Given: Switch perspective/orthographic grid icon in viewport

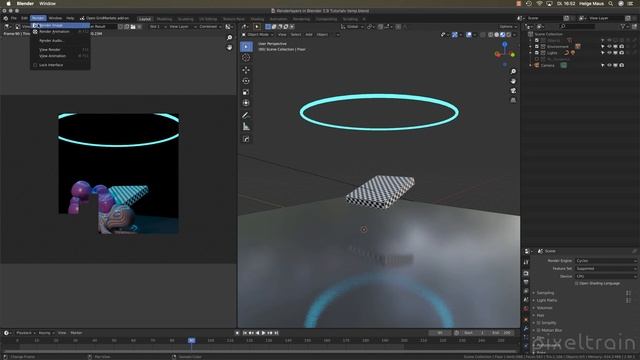Looking at the screenshot, I should tap(513, 100).
